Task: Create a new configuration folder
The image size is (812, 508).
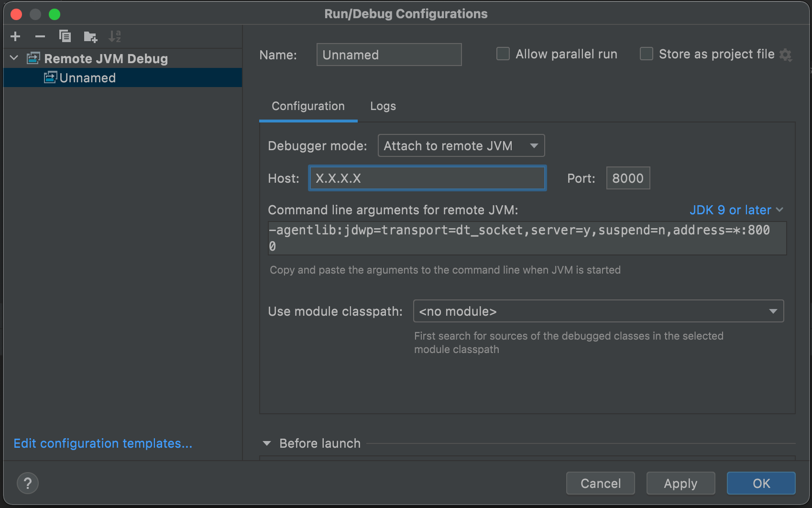Action: coord(90,36)
